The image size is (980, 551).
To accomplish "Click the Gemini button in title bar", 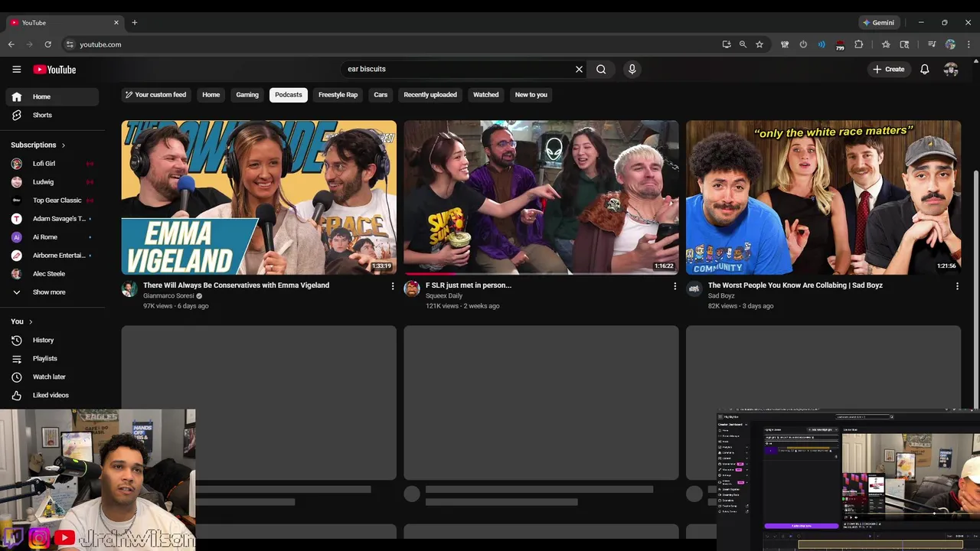I will 877,23.
